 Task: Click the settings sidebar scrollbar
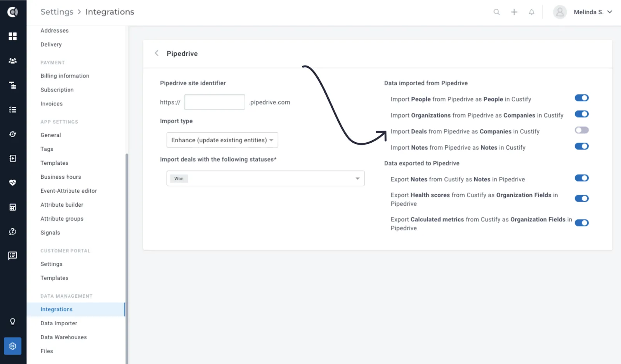coord(127,259)
